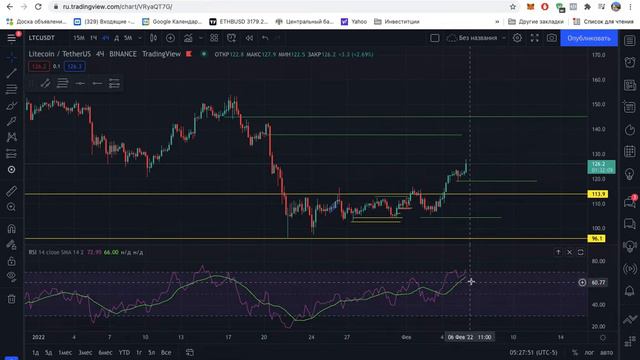640x360 pixels.
Task: Click the Опубликовать publish button
Action: 589,38
